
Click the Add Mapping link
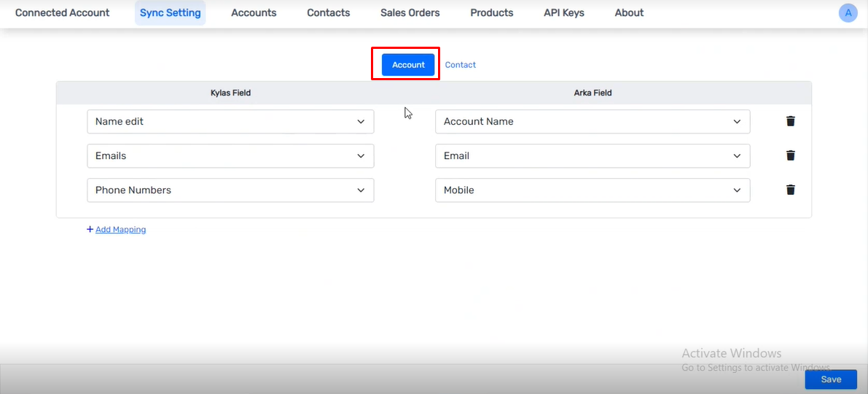click(121, 229)
